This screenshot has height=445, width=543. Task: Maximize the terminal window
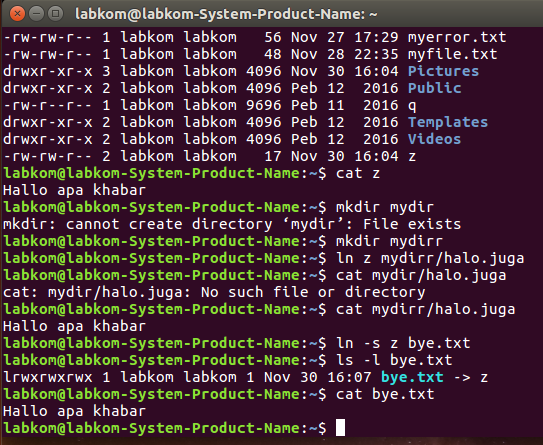[55, 14]
